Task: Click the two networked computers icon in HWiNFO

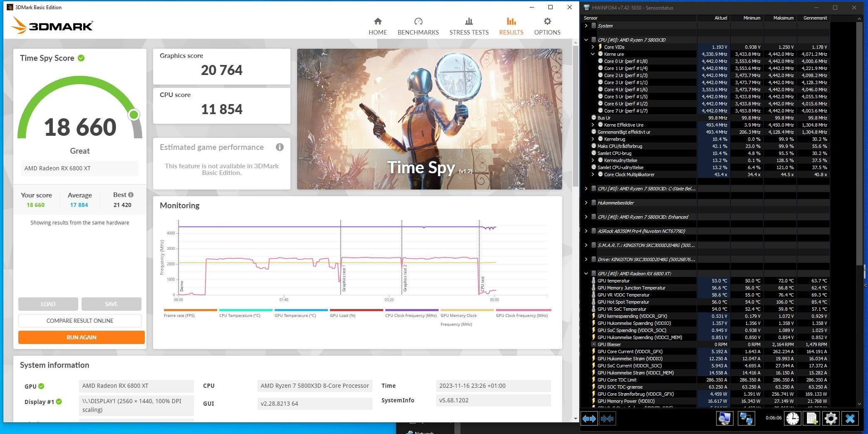Action: [x=746, y=418]
